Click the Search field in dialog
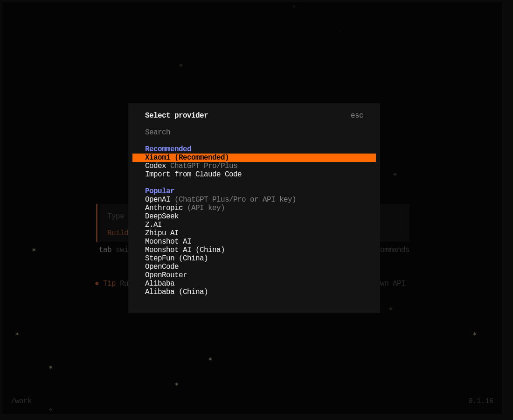The height and width of the screenshot is (420, 513). point(254,132)
